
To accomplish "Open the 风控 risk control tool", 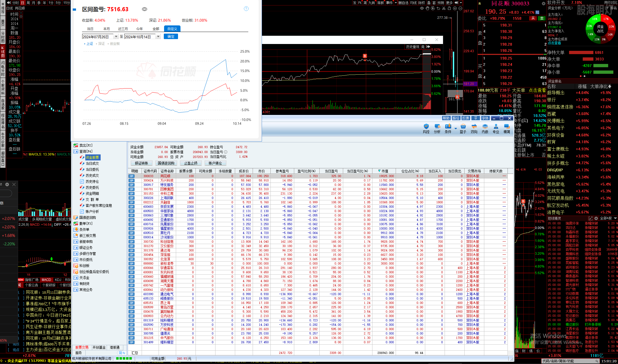I will tap(426, 128).
